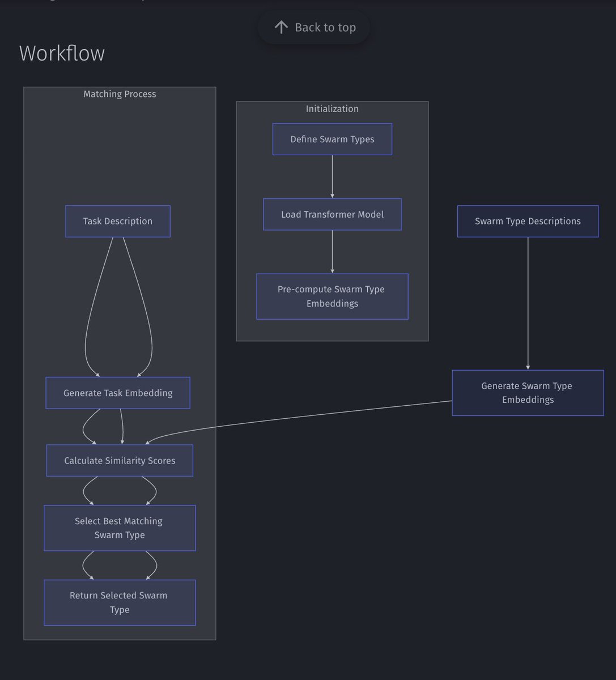Click the Select Best Matching Swarm Type node

[x=120, y=528]
